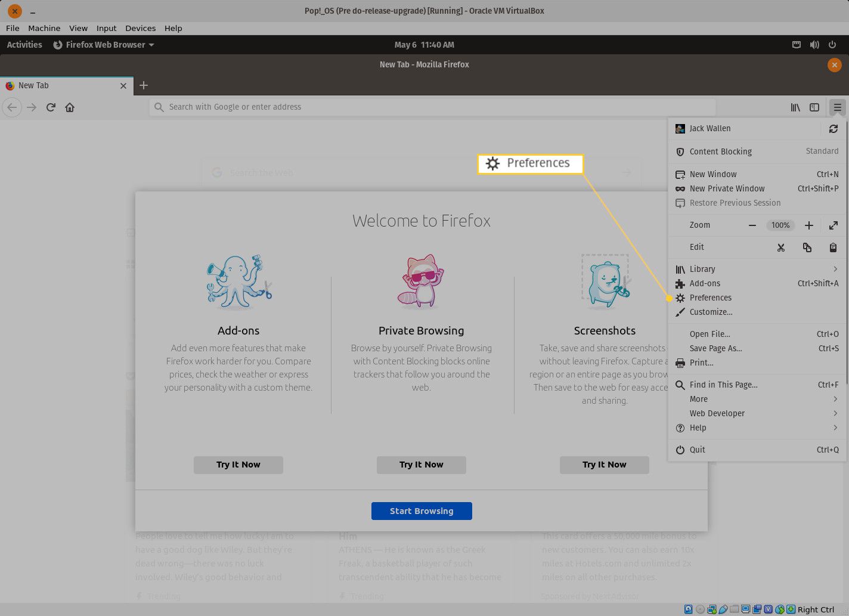This screenshot has height=616, width=849.
Task: Open VirtualBox Help menu
Action: click(173, 28)
